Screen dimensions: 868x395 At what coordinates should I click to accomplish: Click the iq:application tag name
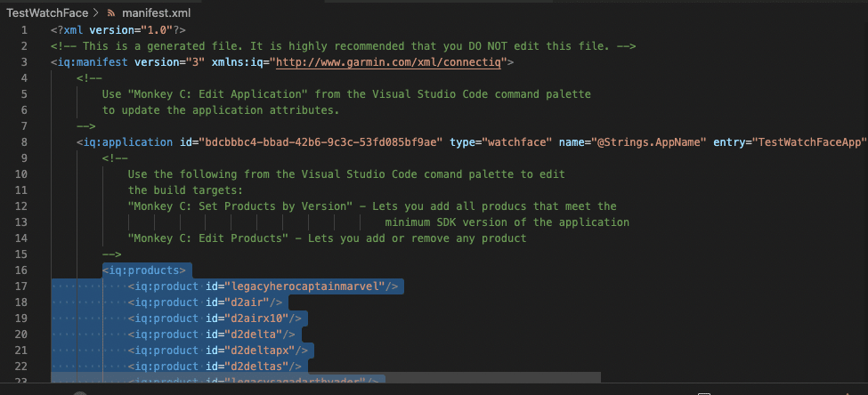pyautogui.click(x=128, y=142)
